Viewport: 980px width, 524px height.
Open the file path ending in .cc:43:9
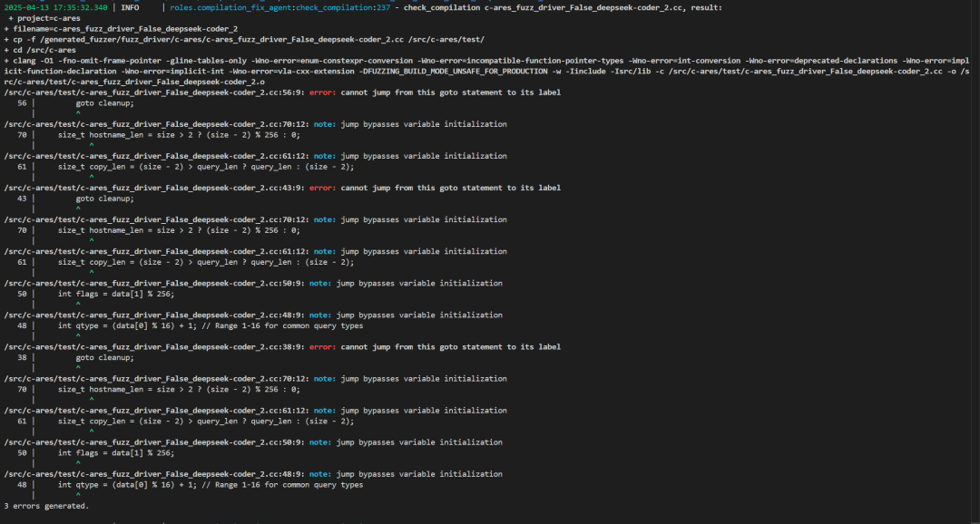click(153, 188)
